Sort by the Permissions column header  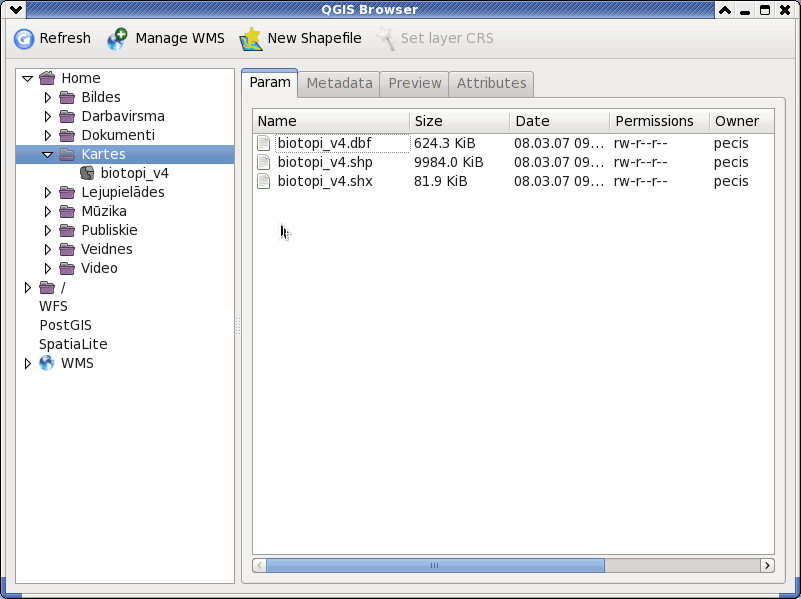pos(659,121)
